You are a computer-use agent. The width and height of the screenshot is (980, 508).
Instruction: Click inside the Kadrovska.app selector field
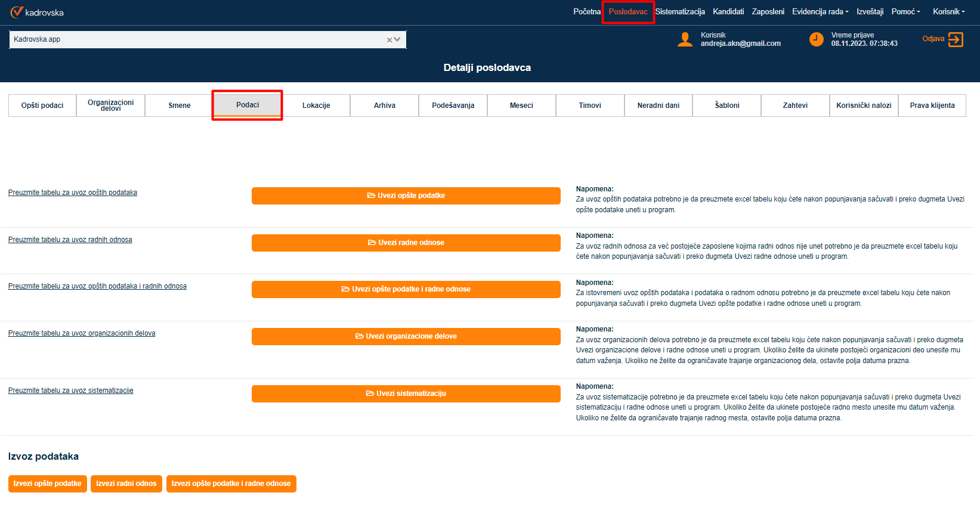click(197, 40)
